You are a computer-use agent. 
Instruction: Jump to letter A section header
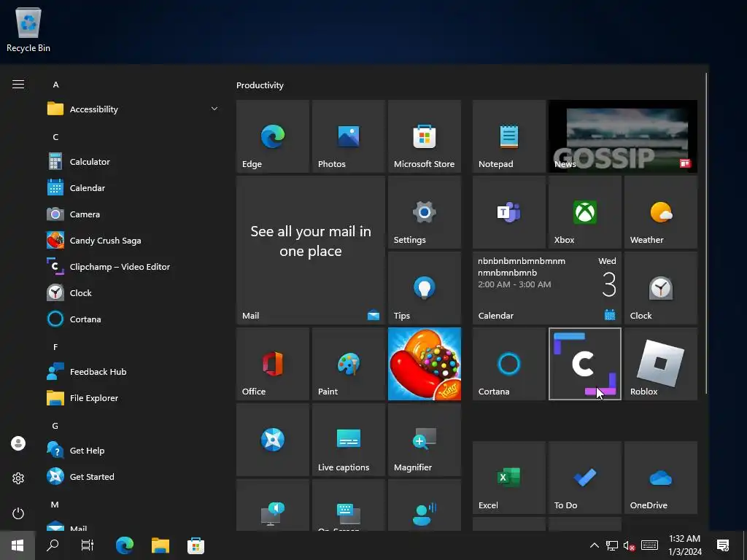(55, 85)
